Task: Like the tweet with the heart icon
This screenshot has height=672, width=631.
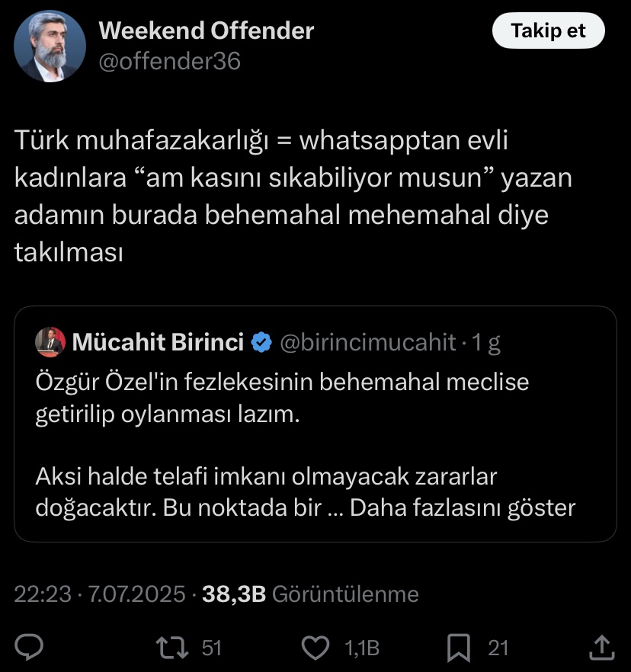Action: [315, 648]
